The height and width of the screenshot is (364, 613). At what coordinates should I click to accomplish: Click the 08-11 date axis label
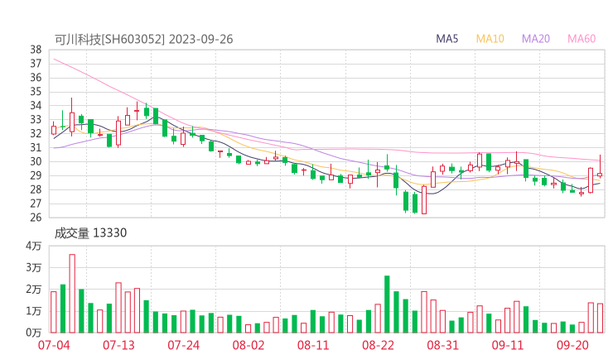(313, 345)
